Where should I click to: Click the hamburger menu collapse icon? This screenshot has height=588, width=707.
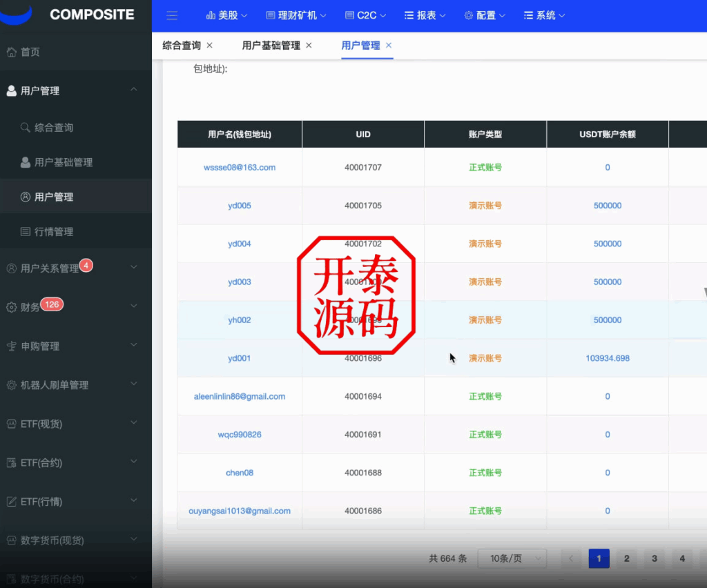click(x=172, y=16)
